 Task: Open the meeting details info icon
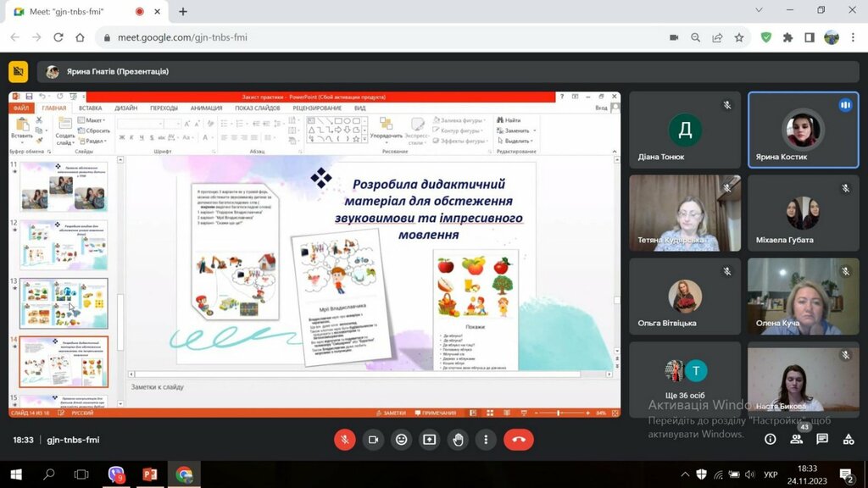(x=770, y=440)
